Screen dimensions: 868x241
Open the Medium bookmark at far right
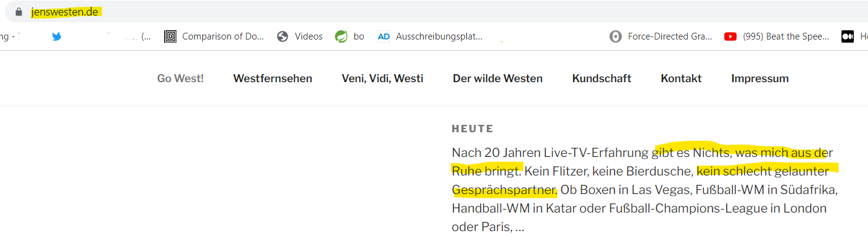[x=854, y=36]
